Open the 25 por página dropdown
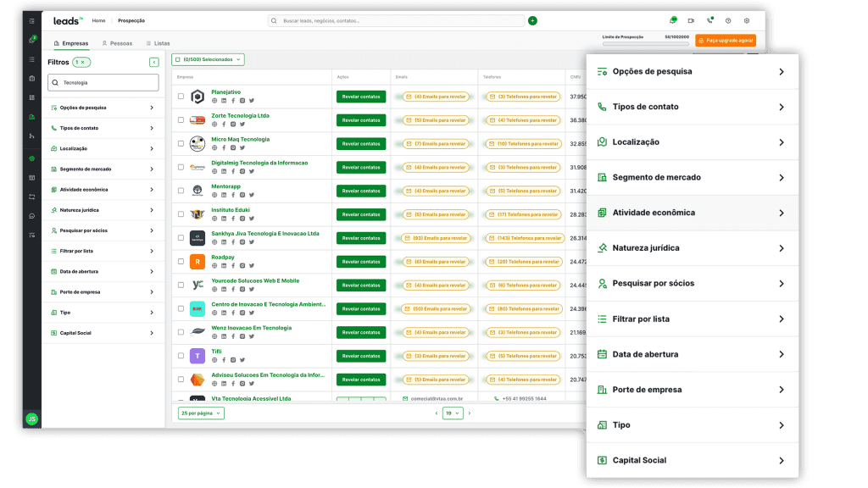This screenshot has height=488, width=868. pos(201,413)
